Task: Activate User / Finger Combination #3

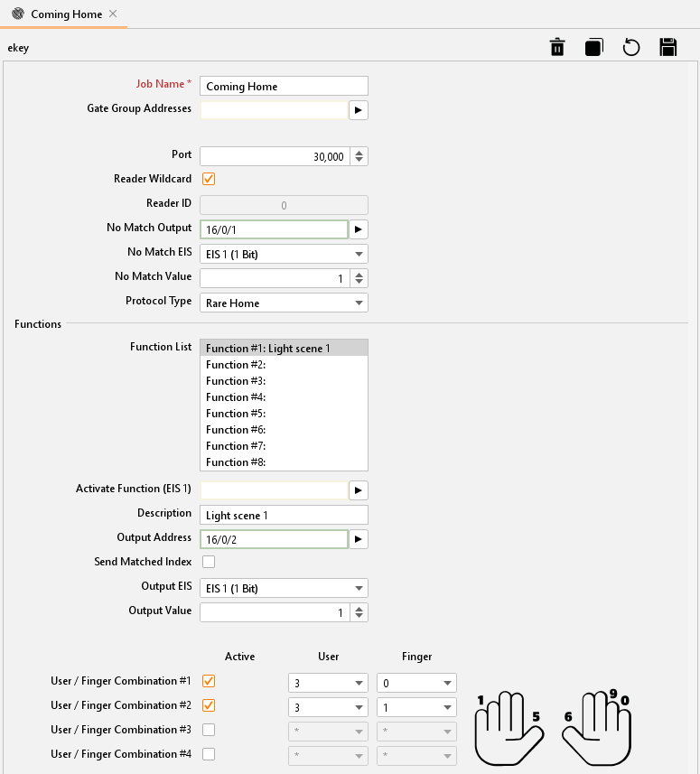Action: pos(209,730)
